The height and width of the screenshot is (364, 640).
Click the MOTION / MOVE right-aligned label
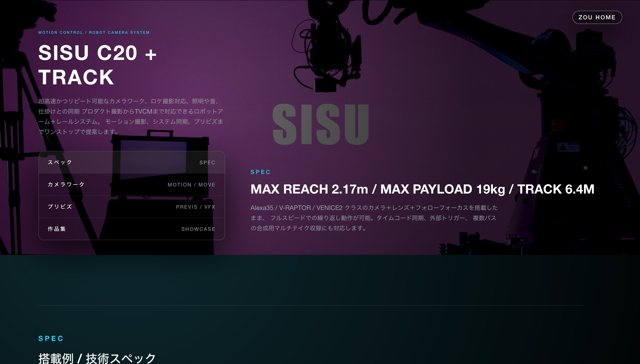coord(191,184)
